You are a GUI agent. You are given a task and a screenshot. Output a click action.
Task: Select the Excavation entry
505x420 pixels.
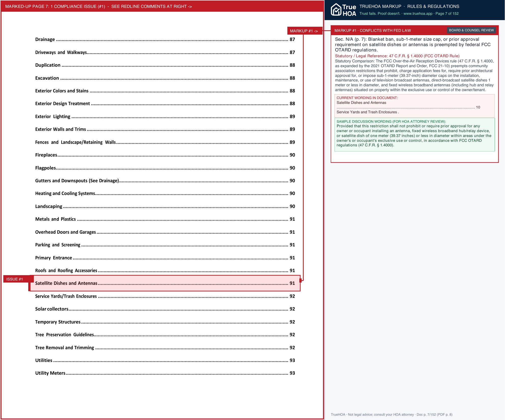(165, 78)
